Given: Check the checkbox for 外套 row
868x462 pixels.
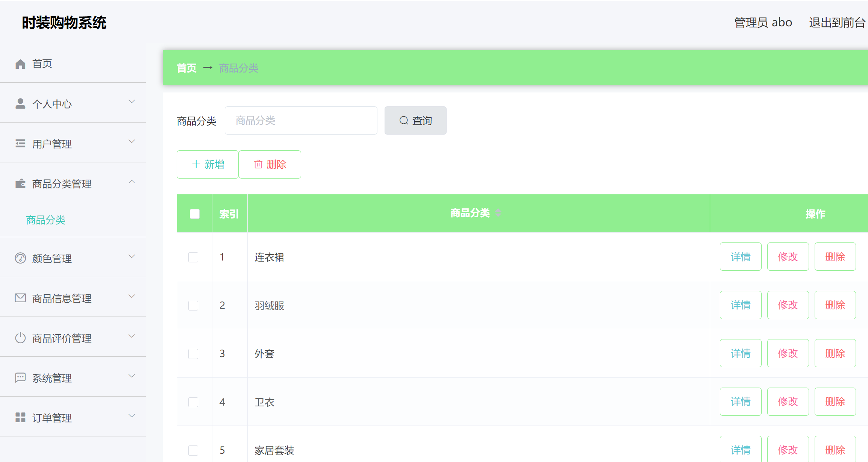Looking at the screenshot, I should coord(193,353).
